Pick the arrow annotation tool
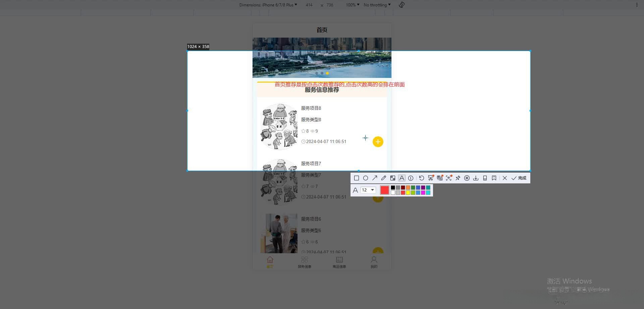The width and height of the screenshot is (644, 309). pyautogui.click(x=375, y=178)
